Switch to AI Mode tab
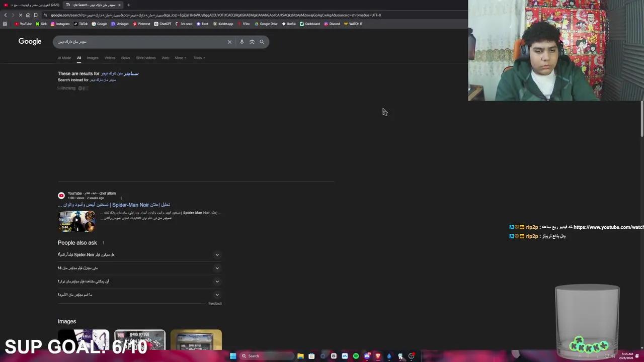The height and width of the screenshot is (362, 644). click(x=64, y=58)
